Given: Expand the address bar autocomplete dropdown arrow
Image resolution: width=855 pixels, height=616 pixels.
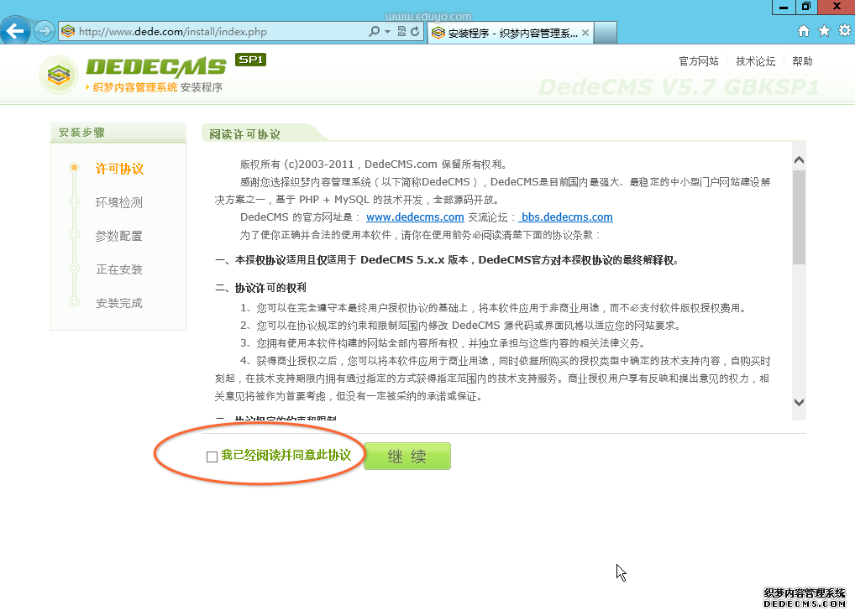Looking at the screenshot, I should point(387,32).
